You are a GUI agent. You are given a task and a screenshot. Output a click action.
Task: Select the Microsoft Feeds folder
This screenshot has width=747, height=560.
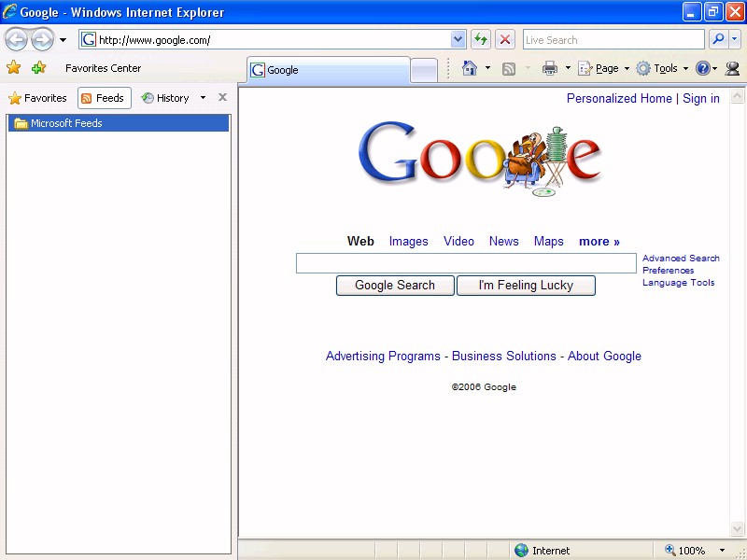(119, 123)
